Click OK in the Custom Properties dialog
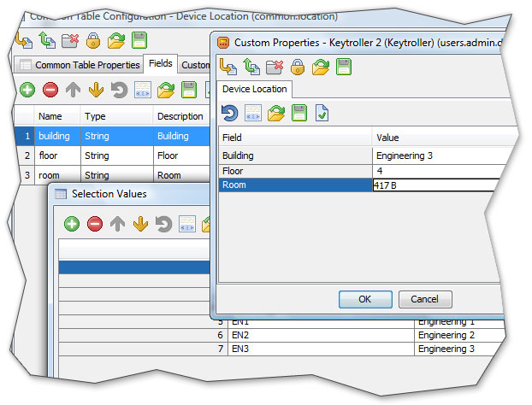 [365, 299]
